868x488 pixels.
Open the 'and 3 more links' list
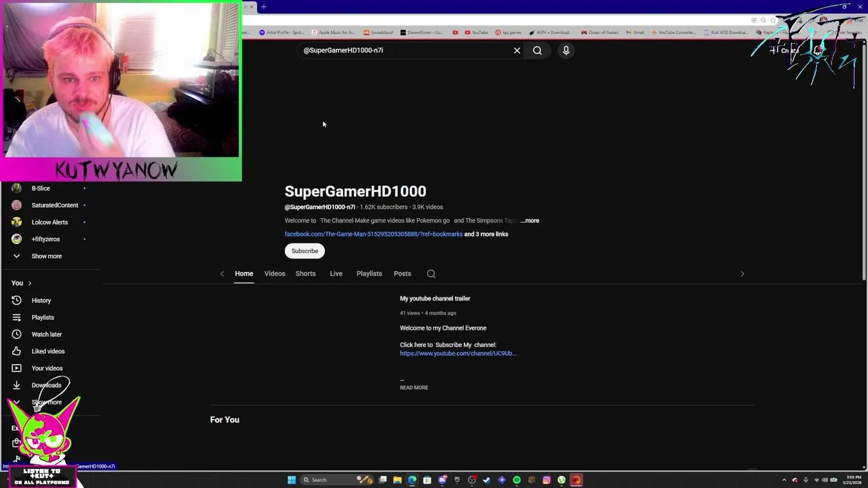tap(486, 234)
